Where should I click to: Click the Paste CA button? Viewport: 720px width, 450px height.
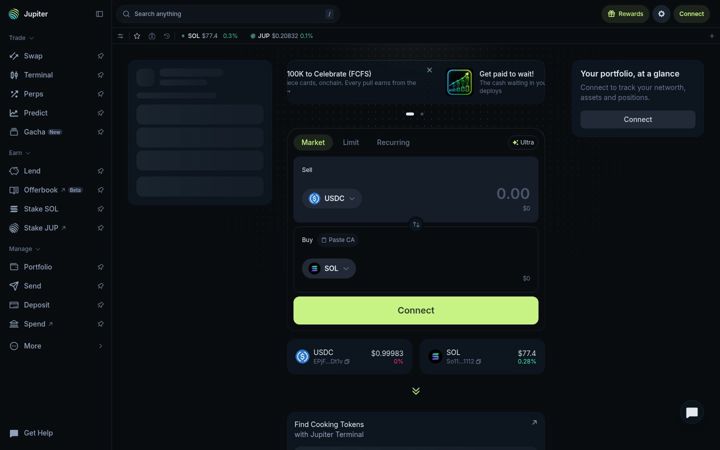[x=338, y=240]
